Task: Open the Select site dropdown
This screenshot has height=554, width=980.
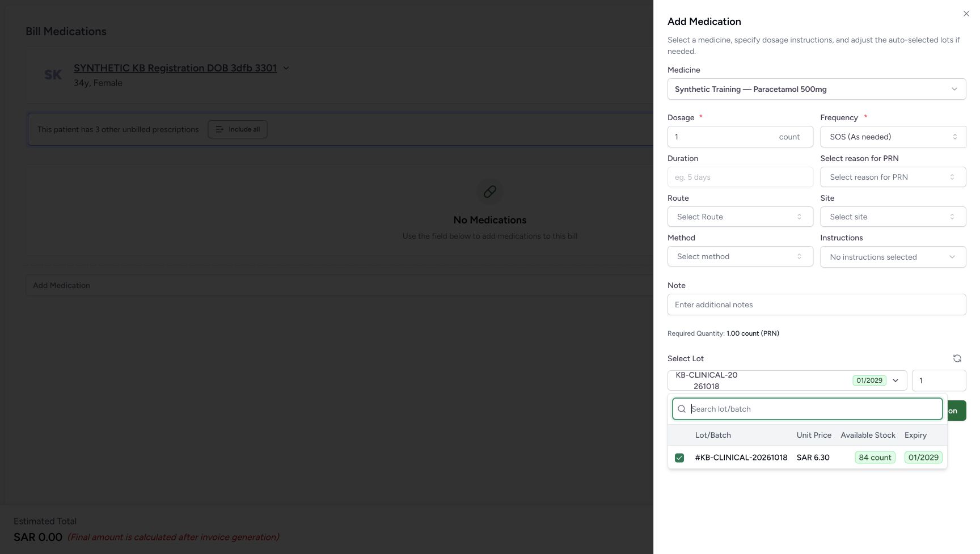Action: (x=893, y=217)
